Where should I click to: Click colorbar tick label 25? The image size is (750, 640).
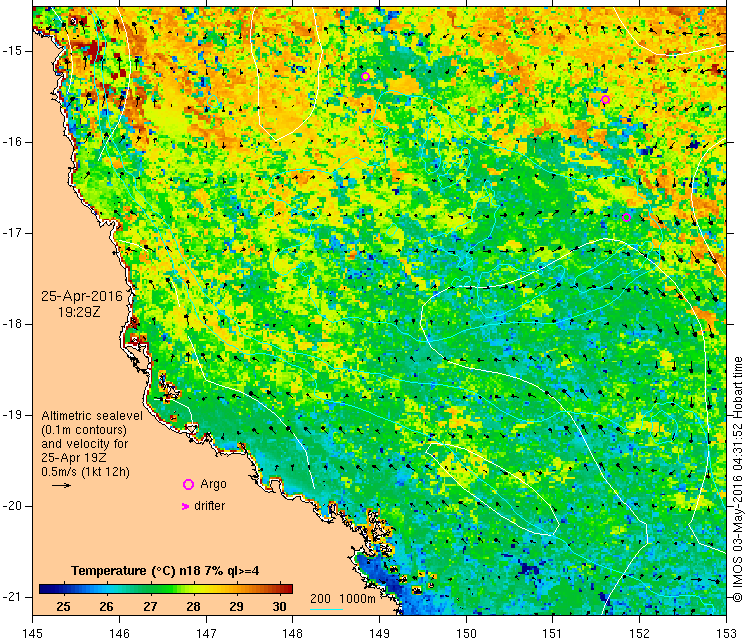(x=63, y=607)
